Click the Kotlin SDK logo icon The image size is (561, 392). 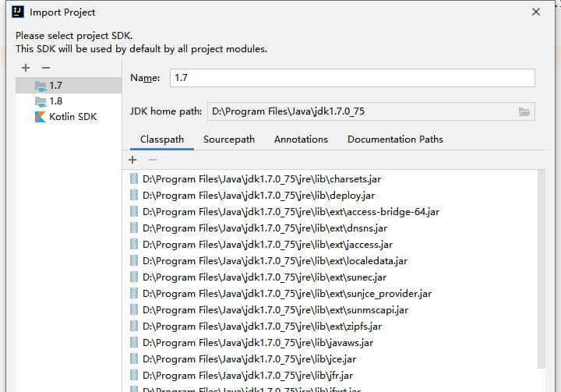41,117
